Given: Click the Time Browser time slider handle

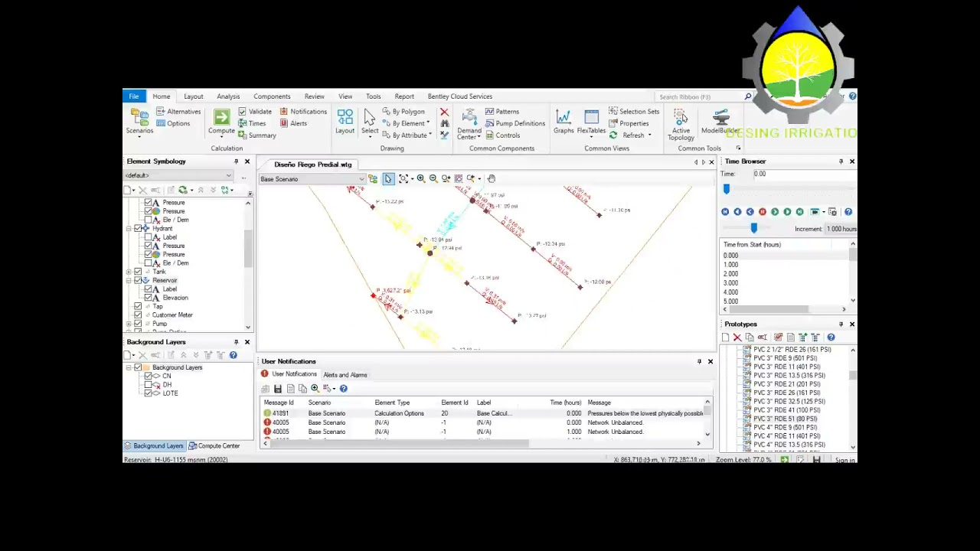Looking at the screenshot, I should click(727, 189).
